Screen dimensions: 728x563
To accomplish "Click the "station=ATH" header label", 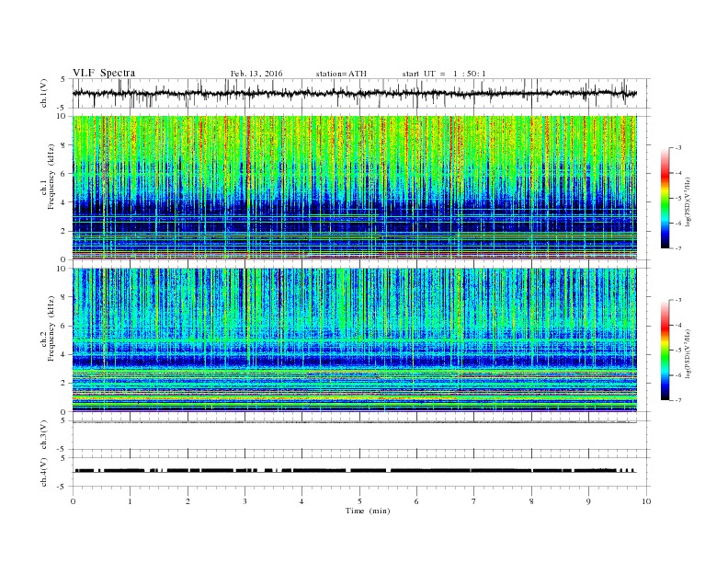I will (x=341, y=74).
